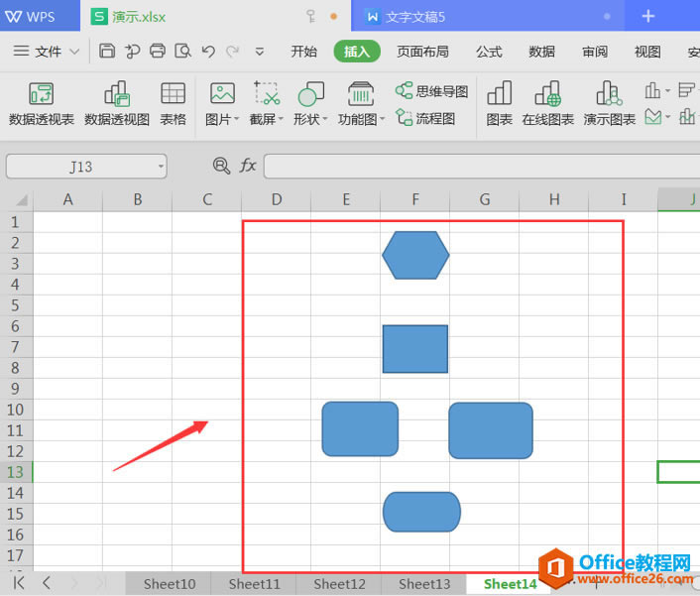Expand the 图片 dropdown arrow
The image size is (700, 596).
pyautogui.click(x=237, y=119)
